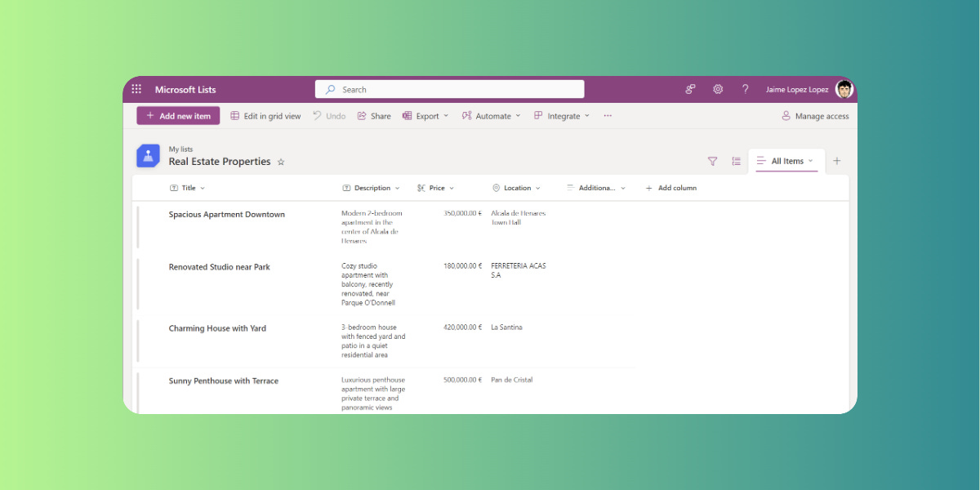Open the list details pane icon
This screenshot has width=980, height=490.
(736, 161)
